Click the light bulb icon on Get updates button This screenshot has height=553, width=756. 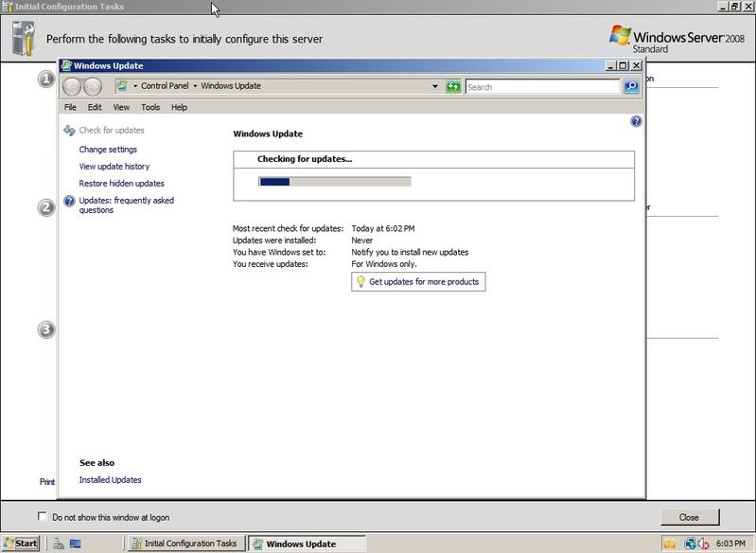click(x=360, y=282)
